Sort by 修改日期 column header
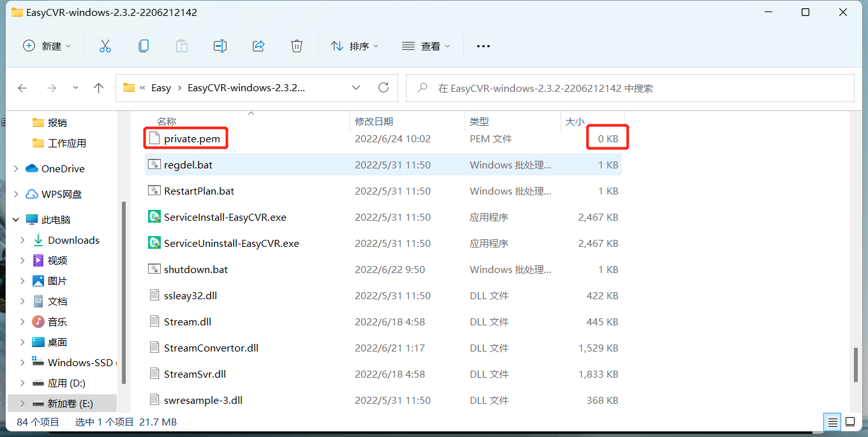The height and width of the screenshot is (437, 868). coord(374,121)
